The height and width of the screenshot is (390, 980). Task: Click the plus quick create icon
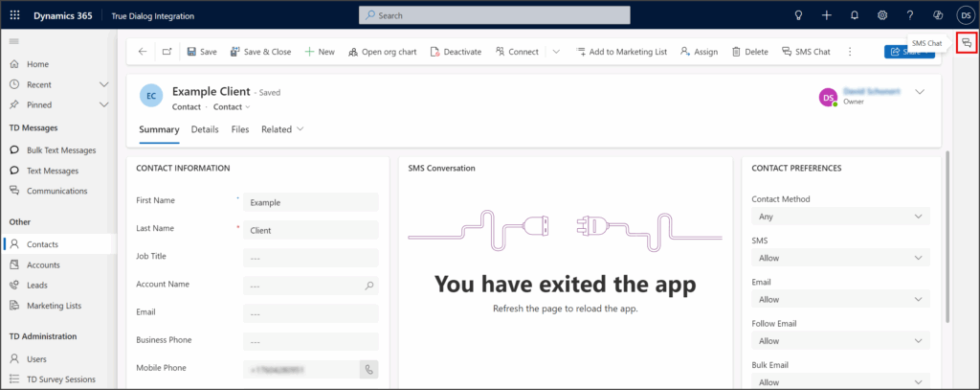826,15
